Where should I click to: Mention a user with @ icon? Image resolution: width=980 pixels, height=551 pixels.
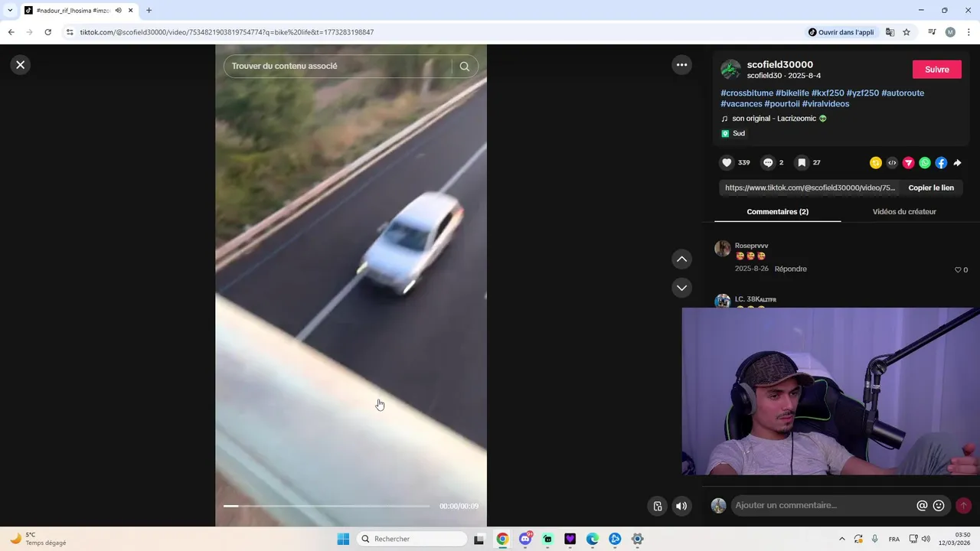pyautogui.click(x=922, y=506)
